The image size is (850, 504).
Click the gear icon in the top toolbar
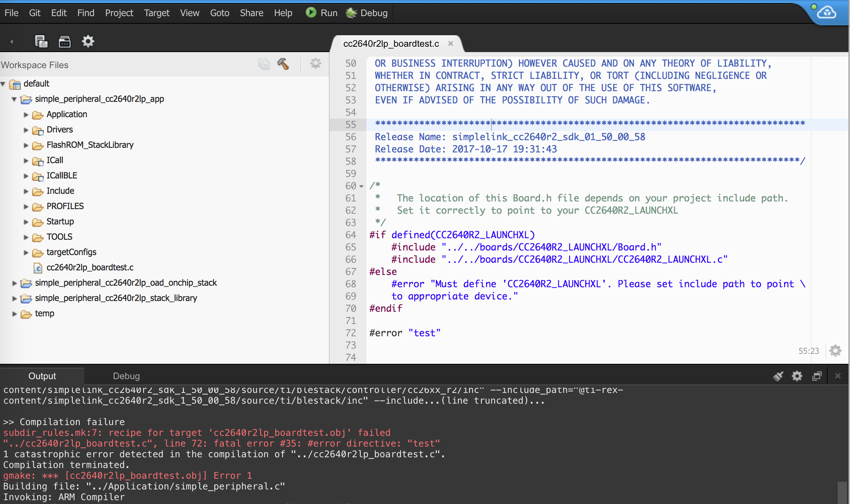pyautogui.click(x=88, y=41)
